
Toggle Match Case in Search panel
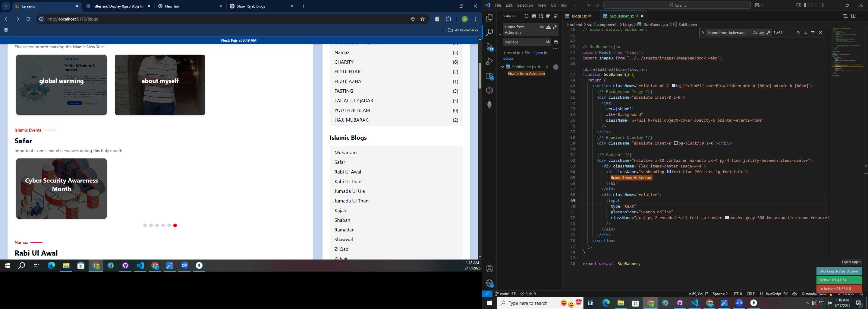point(542,27)
